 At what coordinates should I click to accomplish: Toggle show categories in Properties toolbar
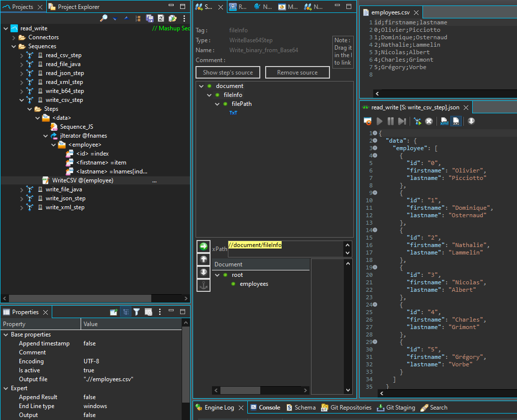coord(125,312)
